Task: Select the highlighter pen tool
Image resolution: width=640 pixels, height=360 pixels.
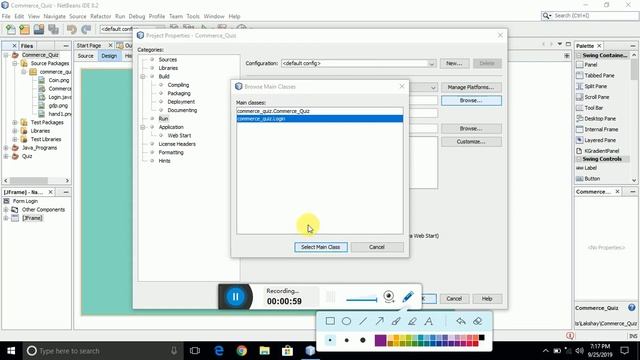Action: pos(412,321)
